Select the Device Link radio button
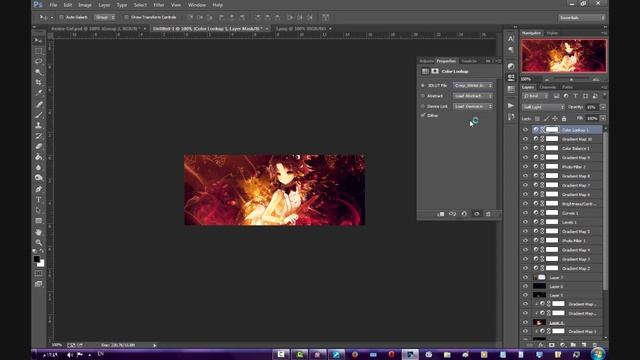The width and height of the screenshot is (640, 360). (423, 106)
